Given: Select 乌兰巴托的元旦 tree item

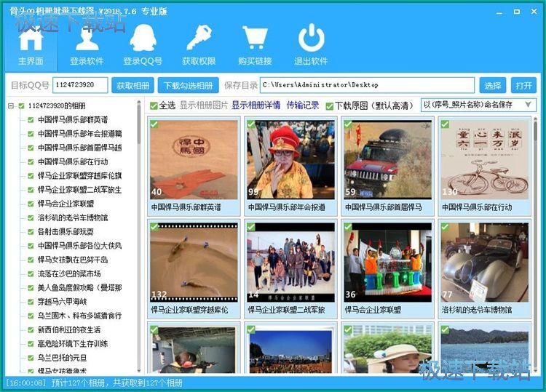Looking at the screenshot, I should pyautogui.click(x=63, y=358).
